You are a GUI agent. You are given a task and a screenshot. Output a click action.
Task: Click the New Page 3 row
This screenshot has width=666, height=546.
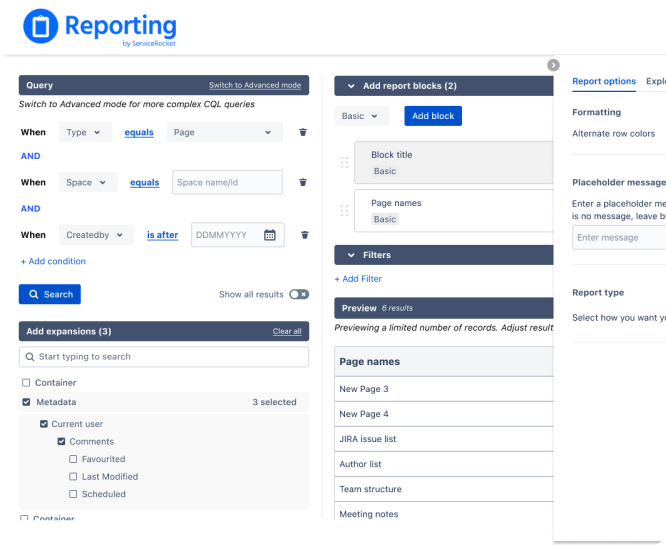click(x=444, y=389)
